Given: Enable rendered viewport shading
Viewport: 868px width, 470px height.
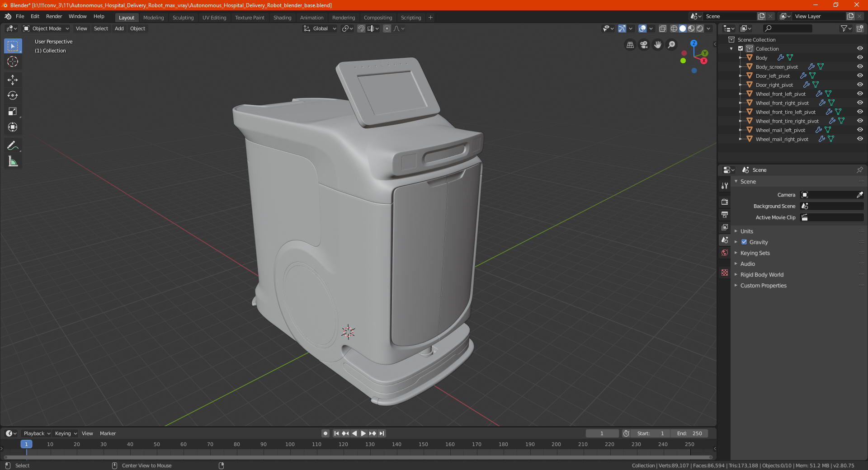Looking at the screenshot, I should [700, 28].
